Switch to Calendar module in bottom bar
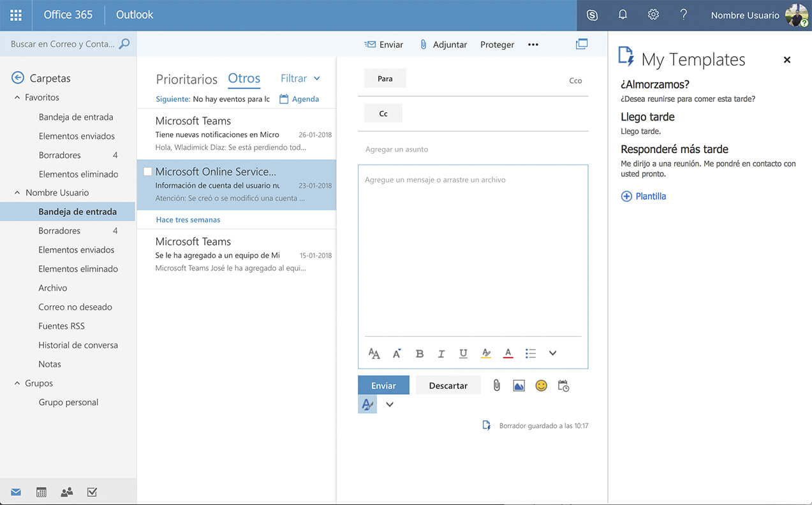 [41, 492]
